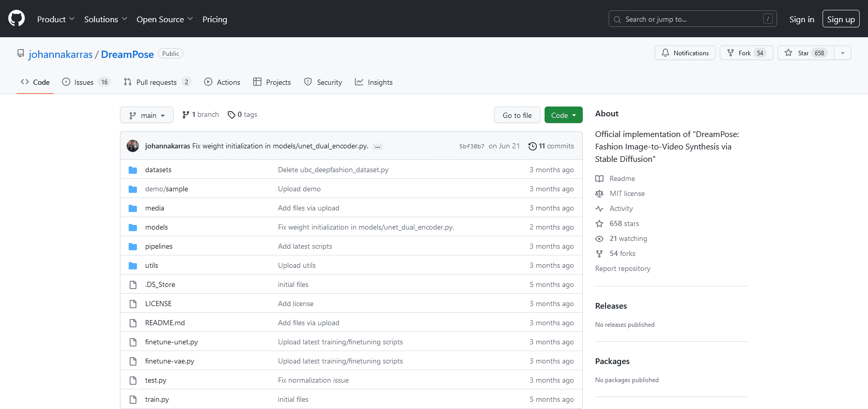Click the Notifications bell button
868x409 pixels.
(x=685, y=53)
